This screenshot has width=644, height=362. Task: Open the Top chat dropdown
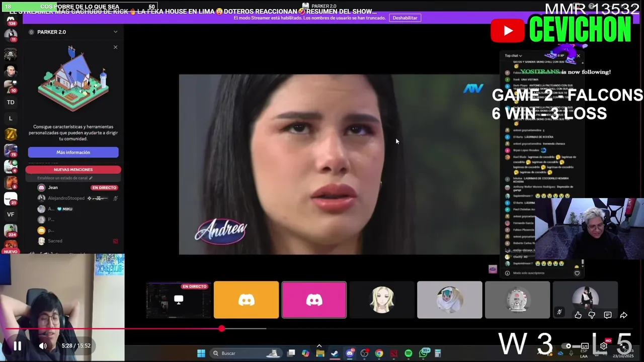point(513,56)
